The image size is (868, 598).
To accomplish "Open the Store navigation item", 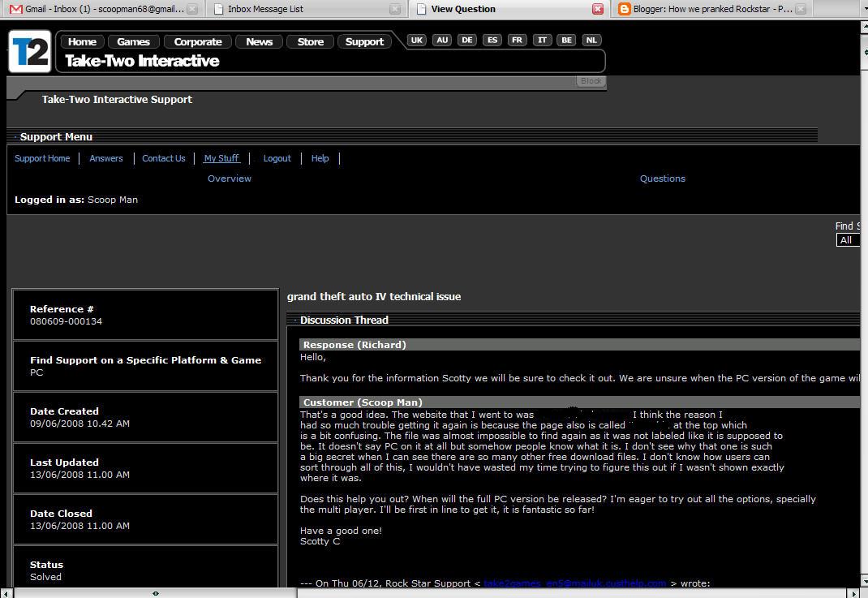I will pyautogui.click(x=310, y=41).
